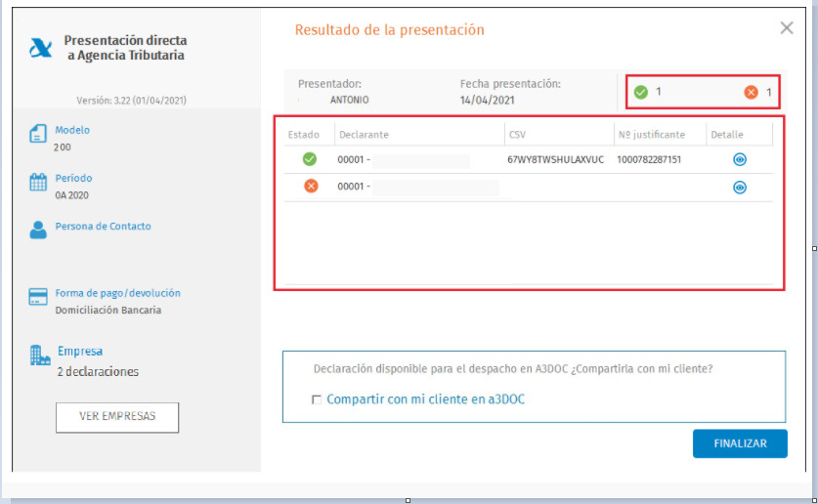Click the Forma de pago card icon
This screenshot has height=504, width=818.
[37, 297]
